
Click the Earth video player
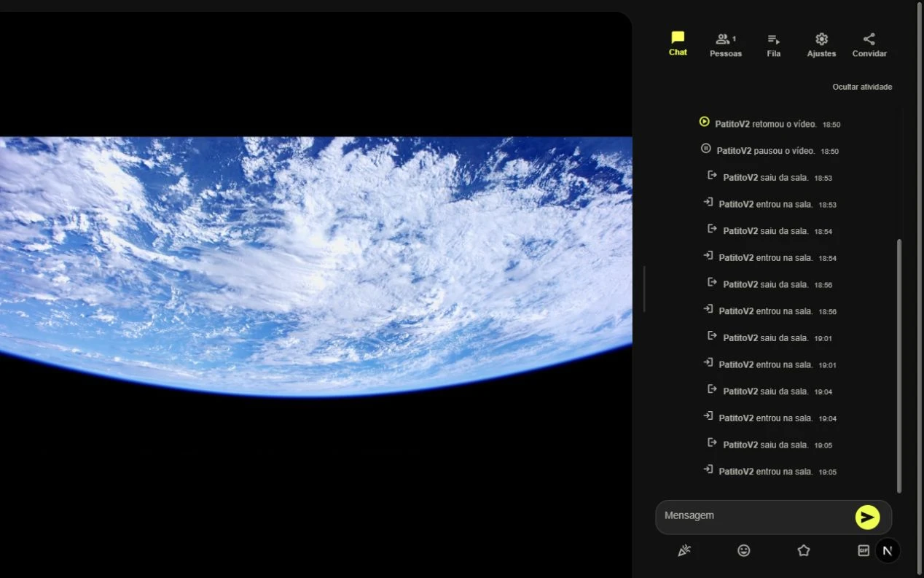point(316,267)
